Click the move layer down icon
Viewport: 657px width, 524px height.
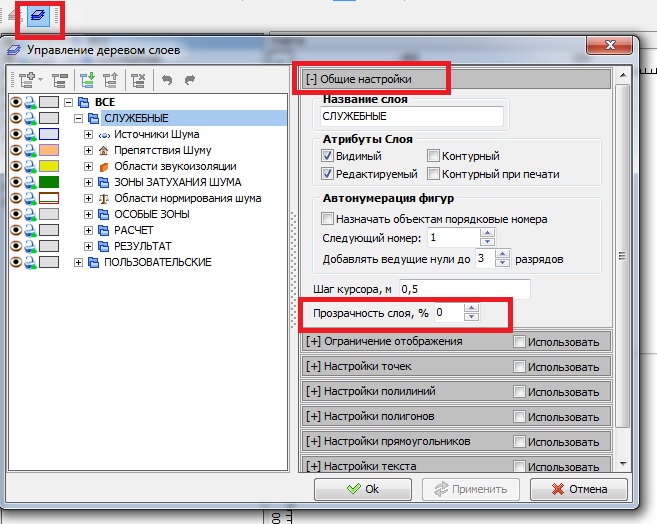[x=87, y=81]
